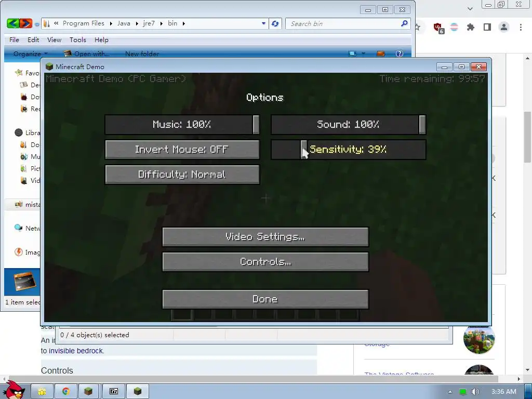The width and height of the screenshot is (532, 399).
Task: Open address bar history dropdown
Action: point(263,23)
